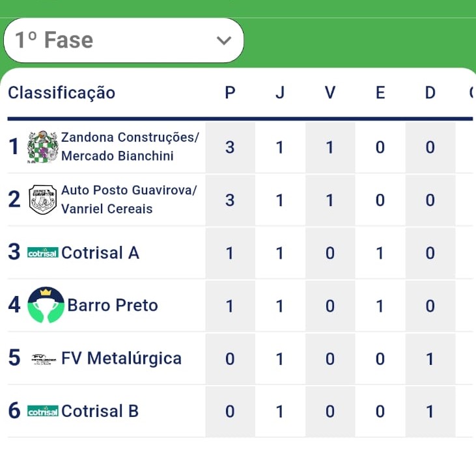
Task: Click the Classificação column header
Action: (x=61, y=93)
